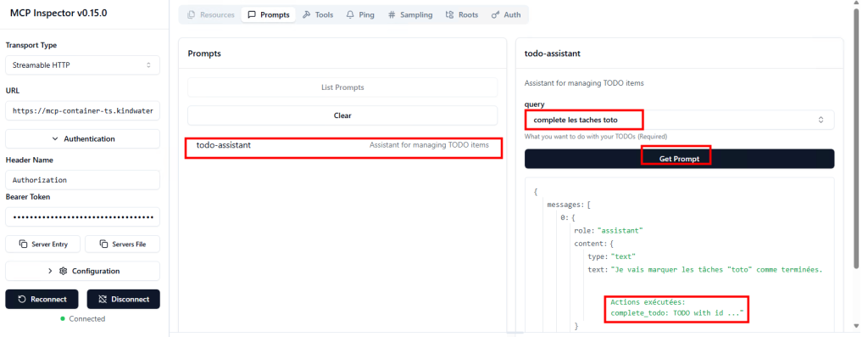Click the Disconnect unplug icon
The image size is (868, 337).
click(x=103, y=299)
